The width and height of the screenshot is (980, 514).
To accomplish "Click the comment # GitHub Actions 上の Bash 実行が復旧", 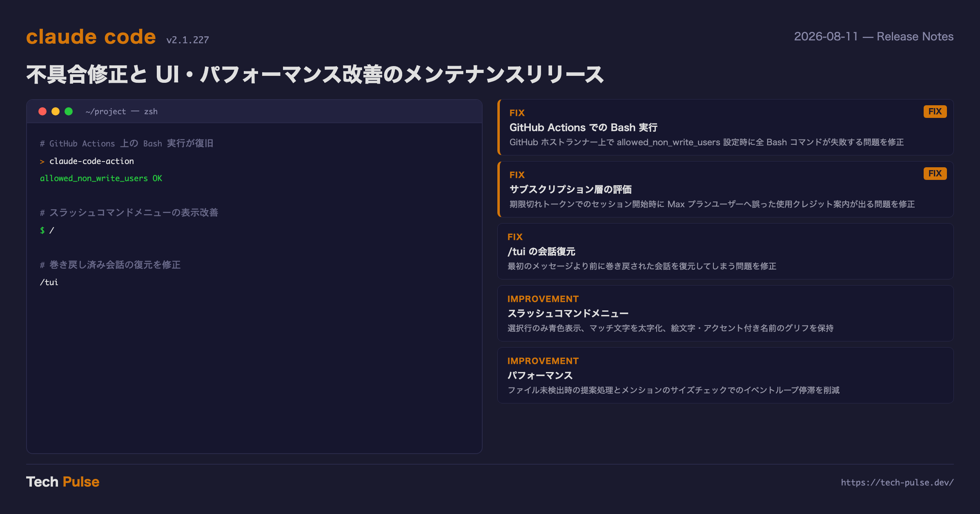I will (127, 144).
